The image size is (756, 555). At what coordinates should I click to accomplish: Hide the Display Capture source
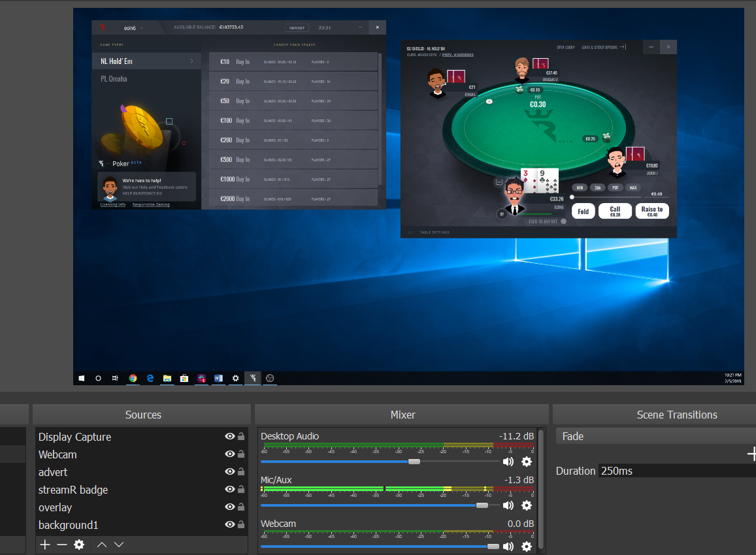(x=230, y=436)
